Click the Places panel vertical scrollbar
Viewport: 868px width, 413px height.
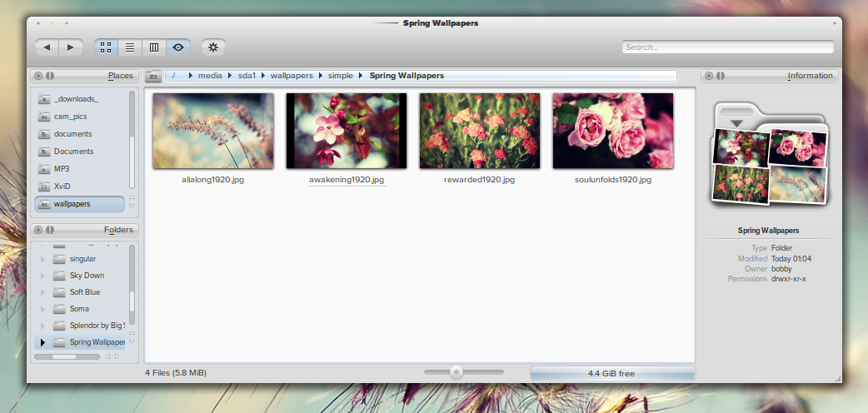tap(132, 140)
